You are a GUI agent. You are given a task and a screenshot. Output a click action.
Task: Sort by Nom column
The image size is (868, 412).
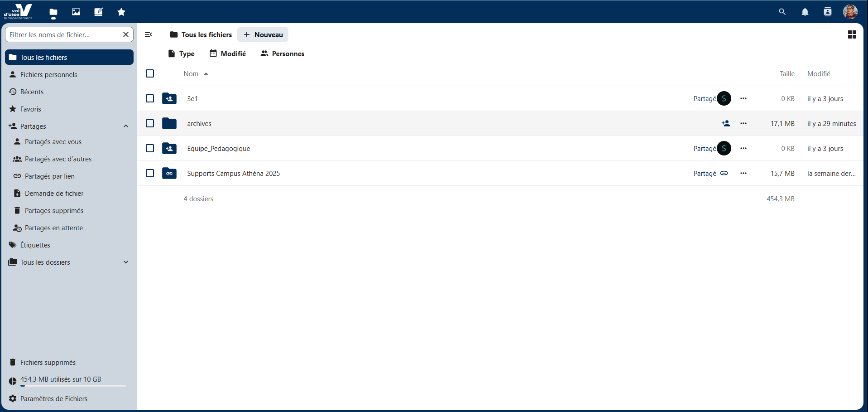click(196, 73)
